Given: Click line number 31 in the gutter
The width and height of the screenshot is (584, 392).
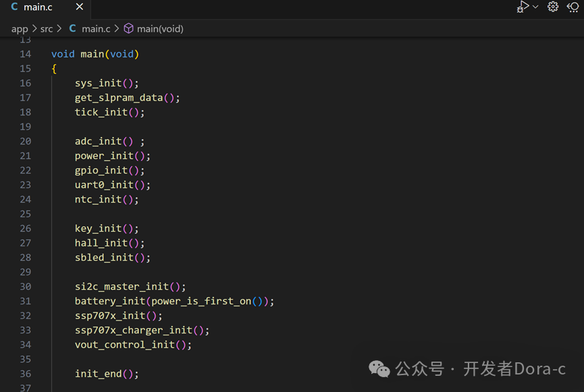Looking at the screenshot, I should tap(26, 301).
